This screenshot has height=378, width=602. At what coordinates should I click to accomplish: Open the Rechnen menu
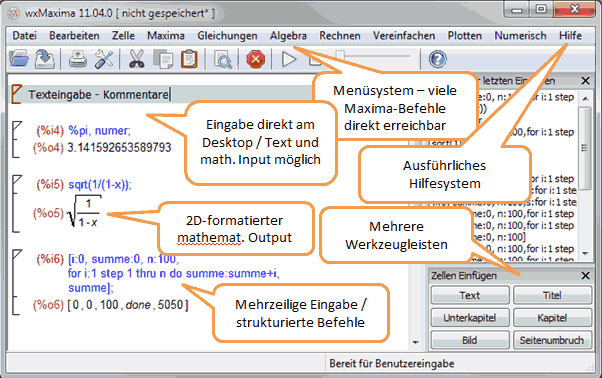coord(340,36)
